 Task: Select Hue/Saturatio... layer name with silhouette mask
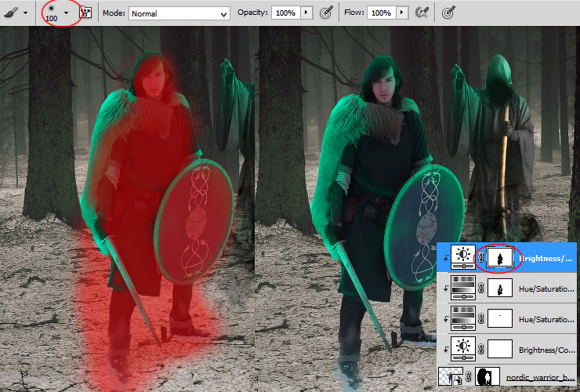coord(546,289)
